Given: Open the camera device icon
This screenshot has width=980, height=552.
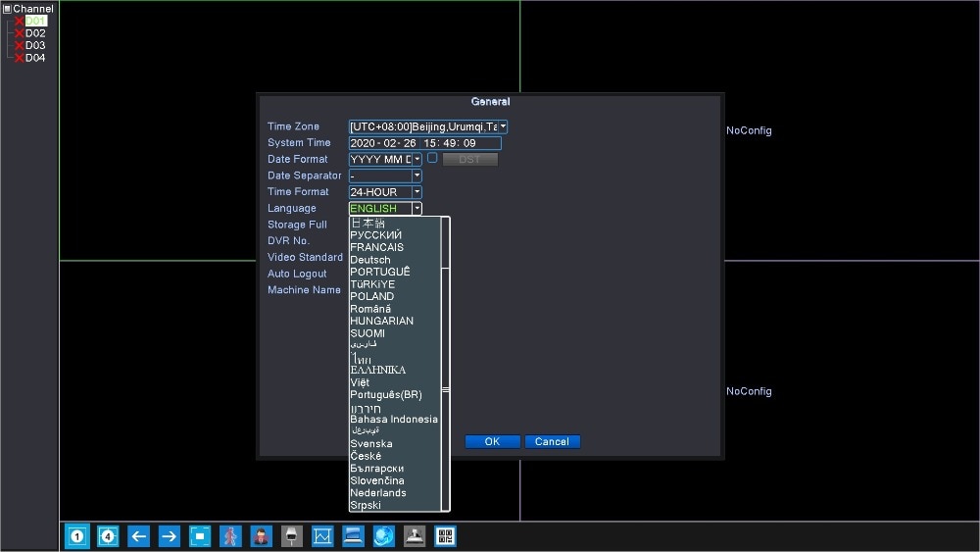Looking at the screenshot, I should point(292,535).
